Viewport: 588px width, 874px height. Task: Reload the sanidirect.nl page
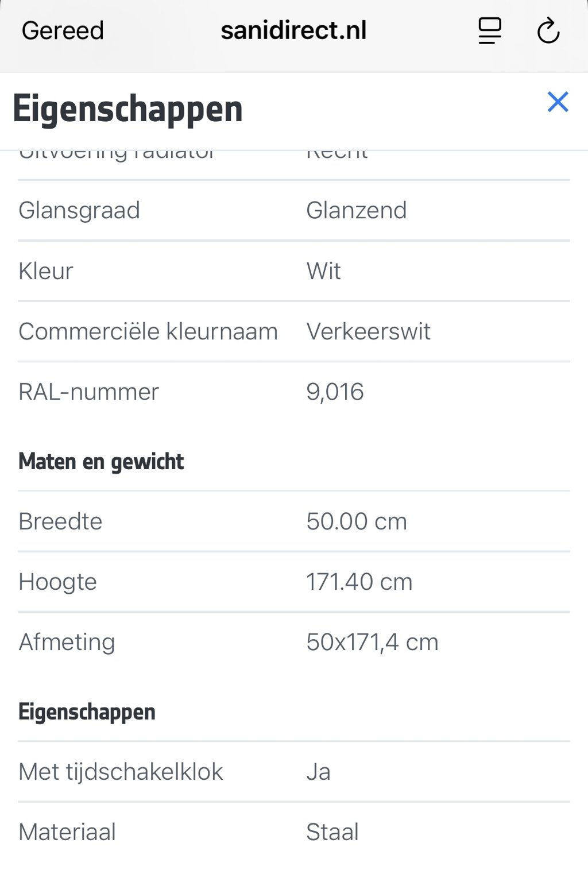pos(548,30)
